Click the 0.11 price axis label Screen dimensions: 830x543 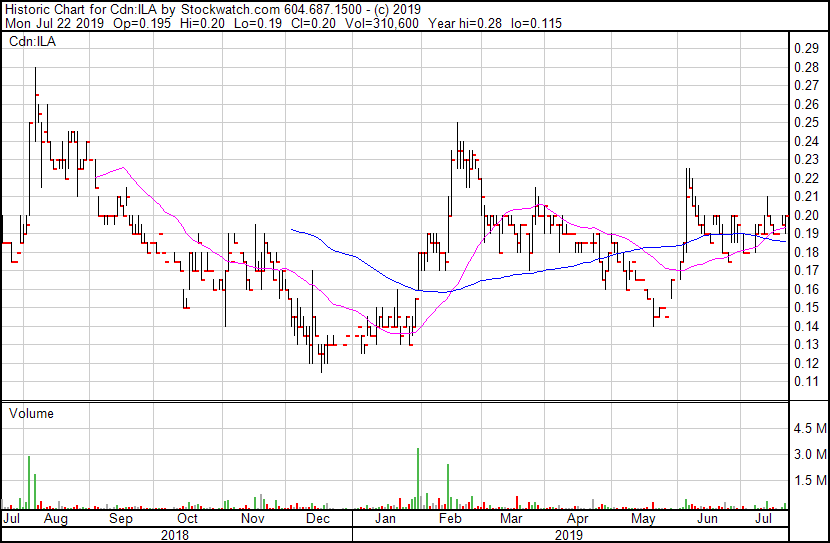[806, 382]
